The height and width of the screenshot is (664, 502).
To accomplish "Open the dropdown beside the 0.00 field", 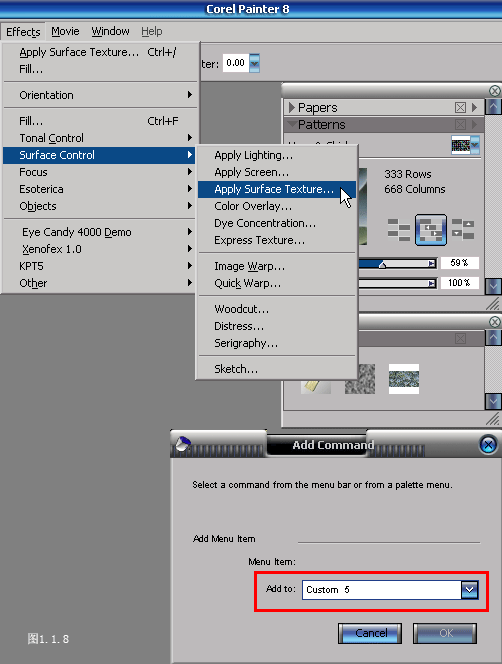I will [254, 63].
